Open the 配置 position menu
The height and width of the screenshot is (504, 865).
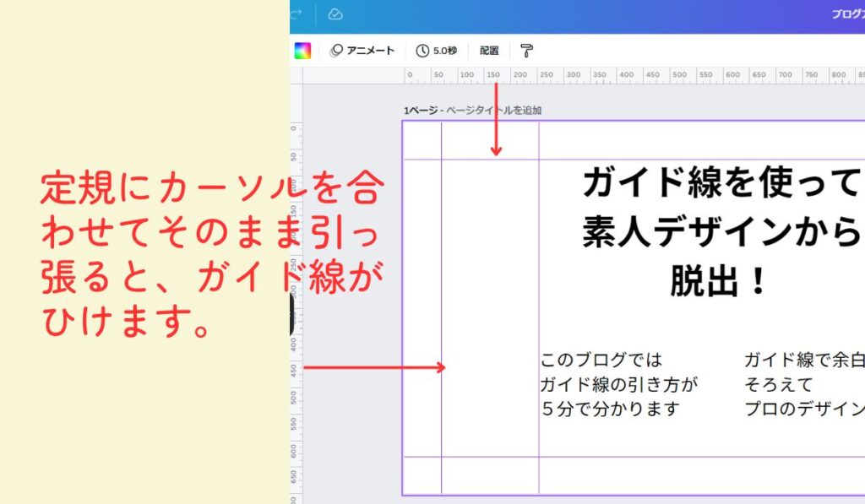click(489, 51)
